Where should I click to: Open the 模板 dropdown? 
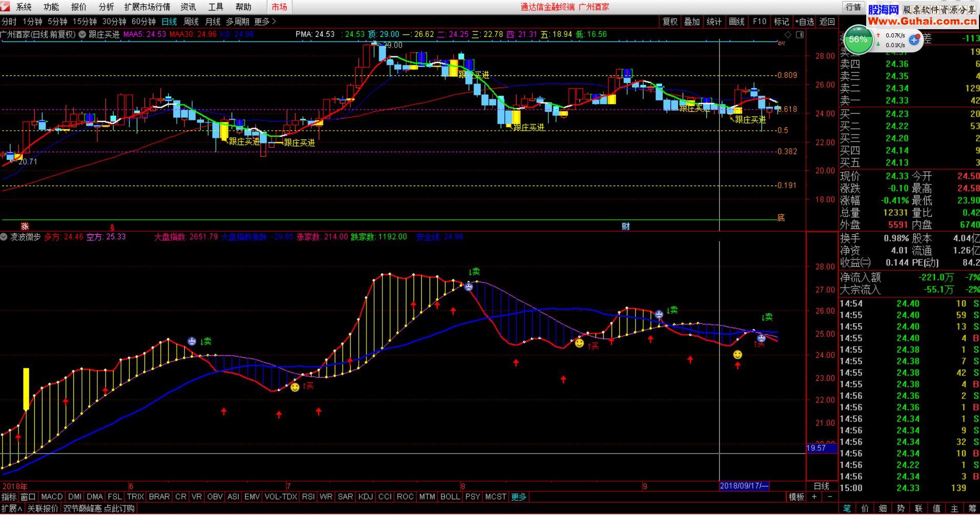pyautogui.click(x=796, y=497)
